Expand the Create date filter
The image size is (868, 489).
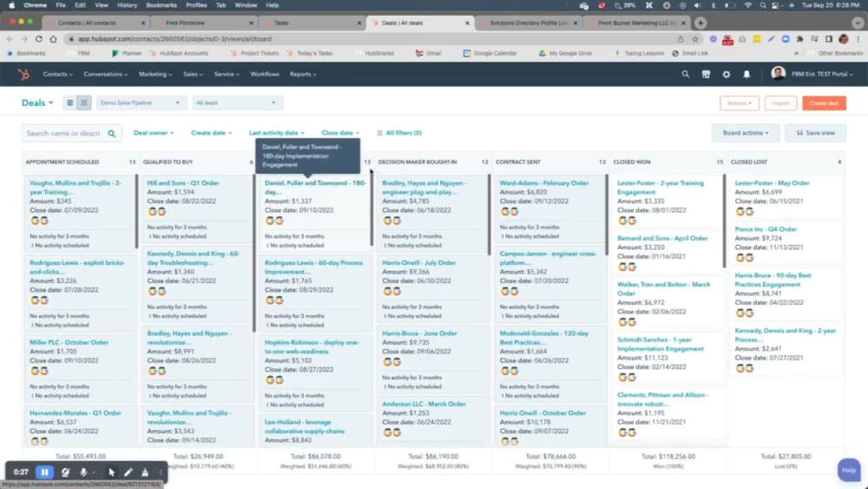[x=212, y=133]
